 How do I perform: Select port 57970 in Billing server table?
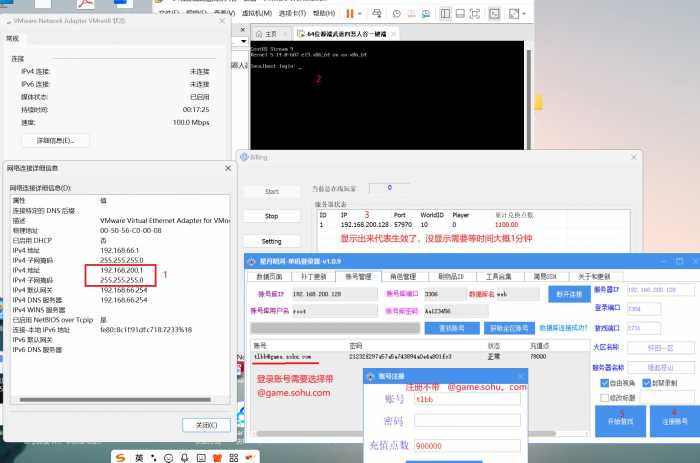click(x=403, y=225)
